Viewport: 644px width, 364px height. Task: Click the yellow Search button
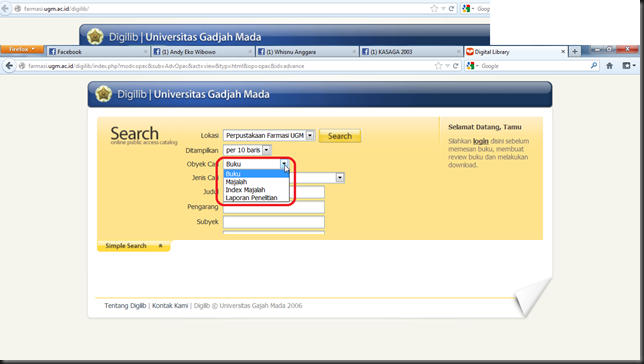(340, 136)
